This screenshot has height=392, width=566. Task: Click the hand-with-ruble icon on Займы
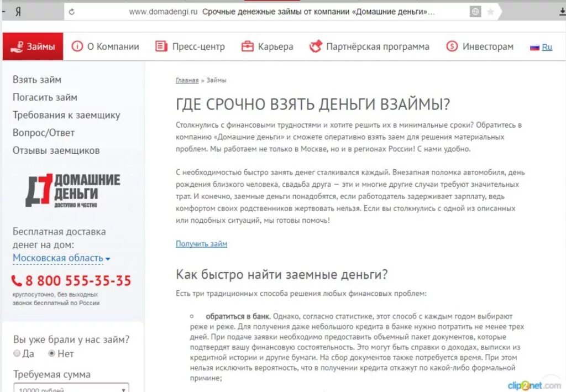coord(17,47)
